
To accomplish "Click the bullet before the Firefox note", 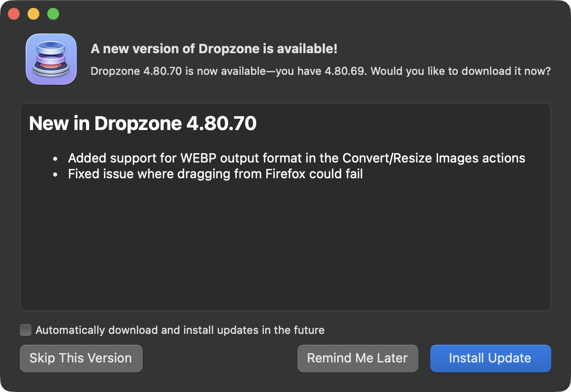I will click(56, 174).
